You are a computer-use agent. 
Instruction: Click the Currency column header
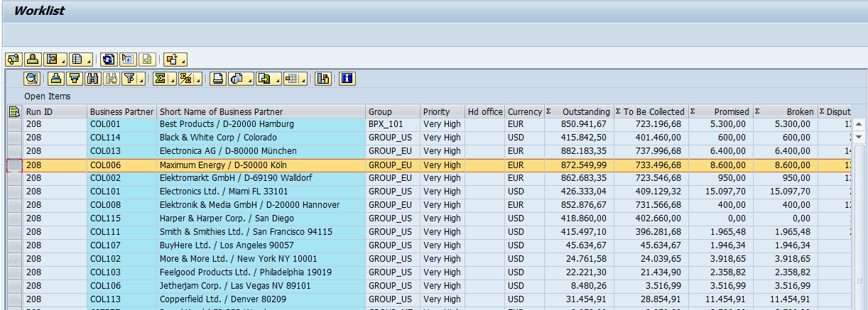pyautogui.click(x=525, y=111)
